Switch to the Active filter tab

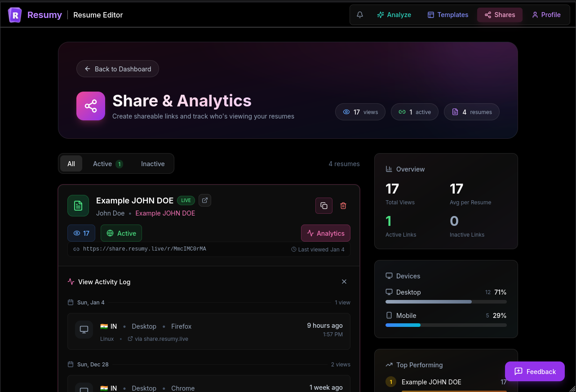click(107, 164)
